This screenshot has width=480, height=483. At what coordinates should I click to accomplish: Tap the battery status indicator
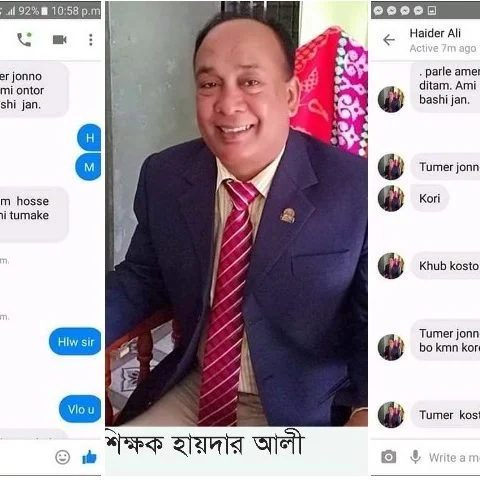45,11
